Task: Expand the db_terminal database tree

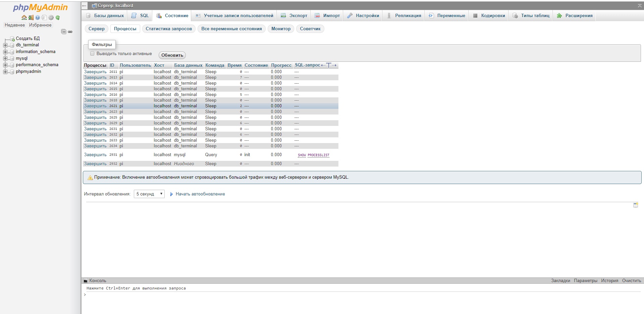Action: pos(5,45)
